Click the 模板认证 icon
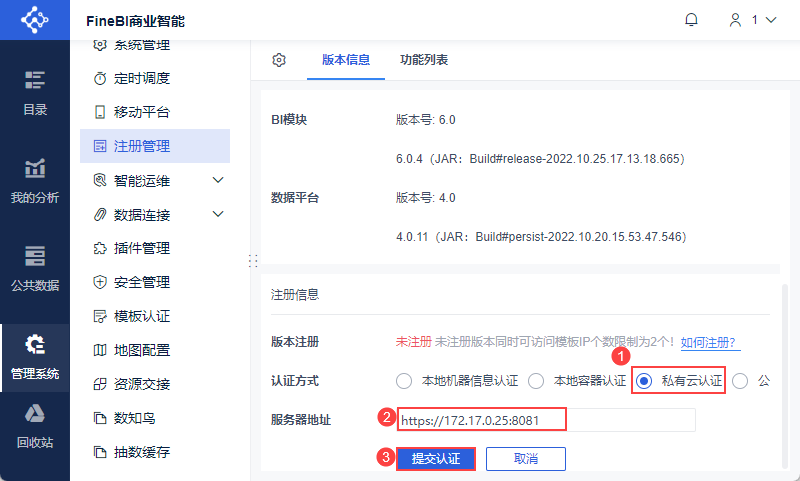The height and width of the screenshot is (481, 800). (x=100, y=316)
